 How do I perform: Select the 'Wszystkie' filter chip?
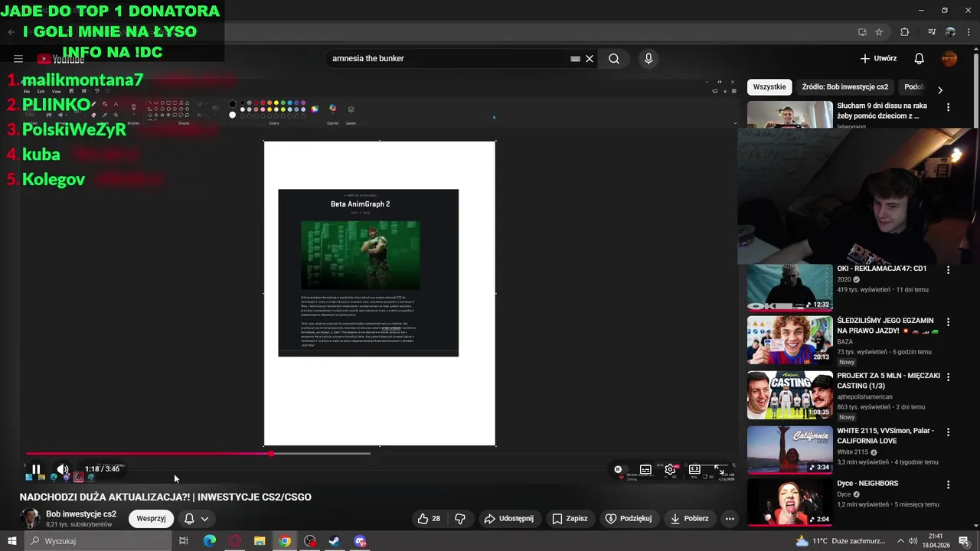pyautogui.click(x=769, y=87)
